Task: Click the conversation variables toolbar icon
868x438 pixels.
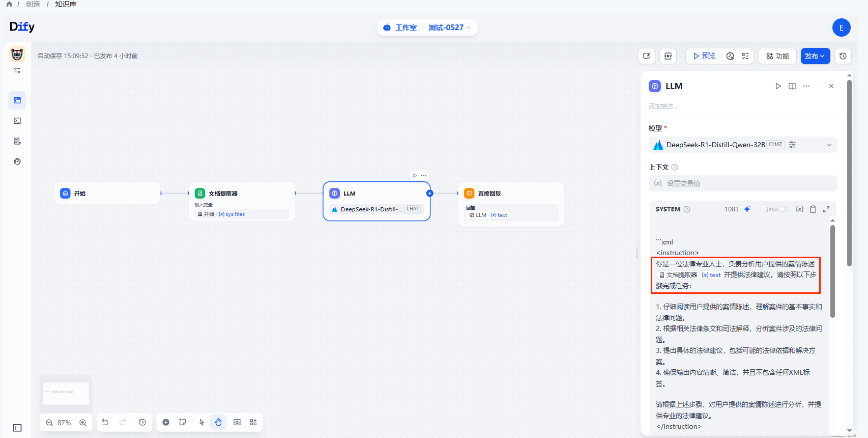Action: point(647,56)
